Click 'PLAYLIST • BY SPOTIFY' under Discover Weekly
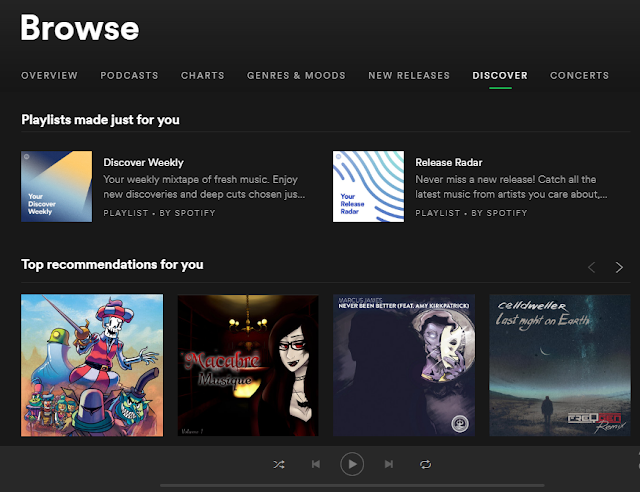This screenshot has width=640, height=492. click(159, 213)
